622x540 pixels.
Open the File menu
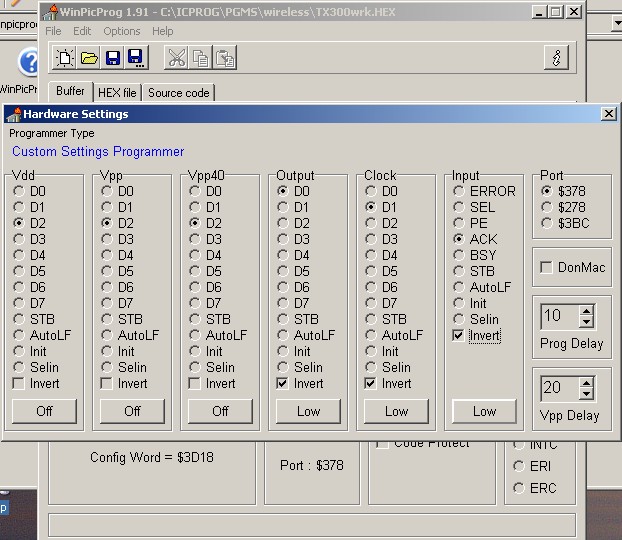[x=53, y=31]
